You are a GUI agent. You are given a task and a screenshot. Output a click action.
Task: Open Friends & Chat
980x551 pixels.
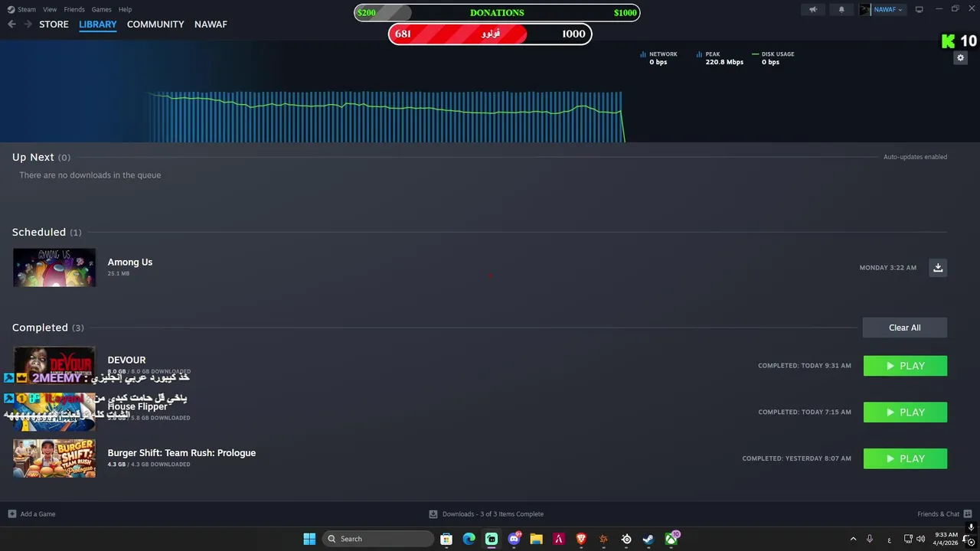pos(944,514)
